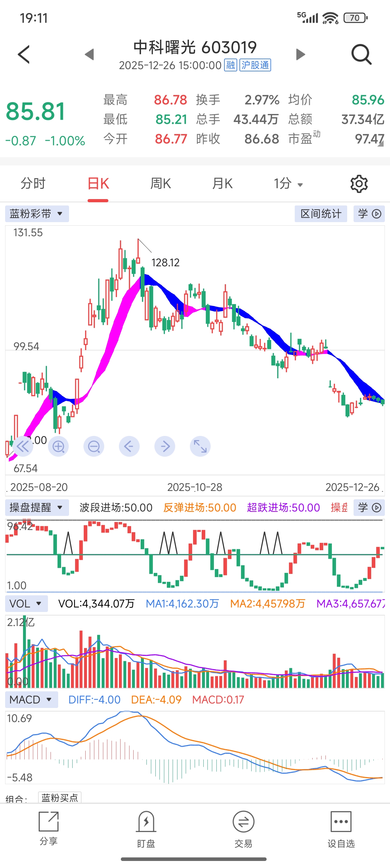Shift chart left with arrow button
Viewport: 390px width, 868px height.
tap(129, 446)
